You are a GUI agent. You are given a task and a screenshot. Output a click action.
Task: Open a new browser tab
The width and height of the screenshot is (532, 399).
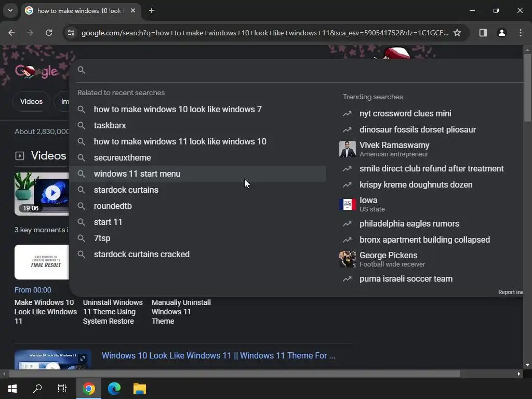pyautogui.click(x=152, y=10)
